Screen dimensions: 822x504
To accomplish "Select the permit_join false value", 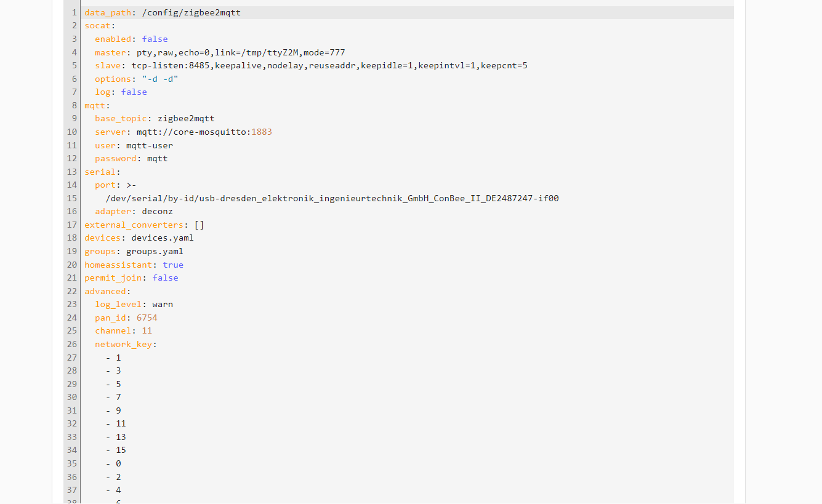I will [x=165, y=277].
